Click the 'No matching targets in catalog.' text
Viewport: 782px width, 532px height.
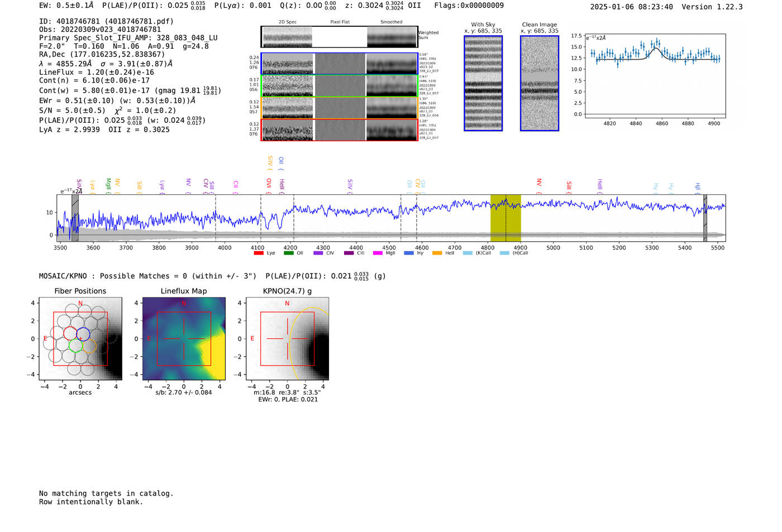pos(106,493)
